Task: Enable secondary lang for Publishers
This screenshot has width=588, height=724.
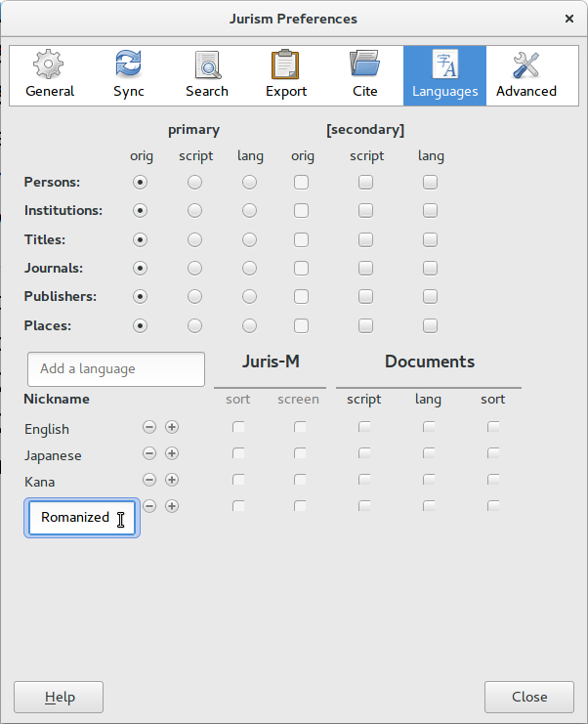Action: click(430, 296)
